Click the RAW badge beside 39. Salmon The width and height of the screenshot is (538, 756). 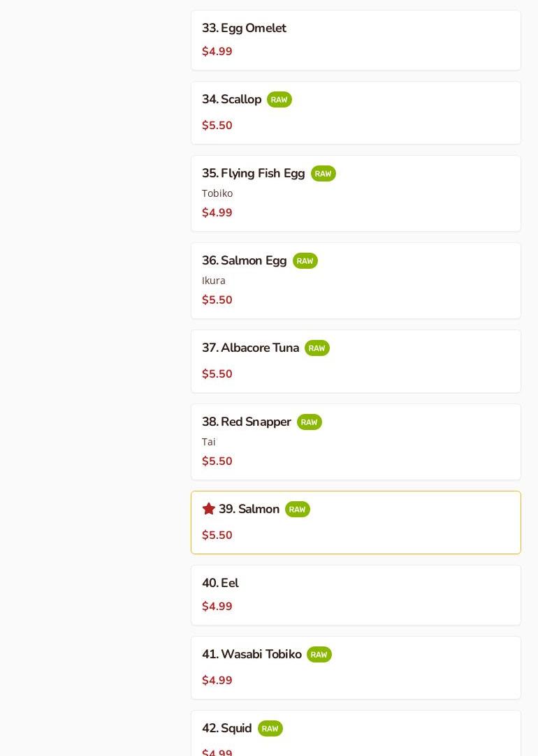pos(297,510)
